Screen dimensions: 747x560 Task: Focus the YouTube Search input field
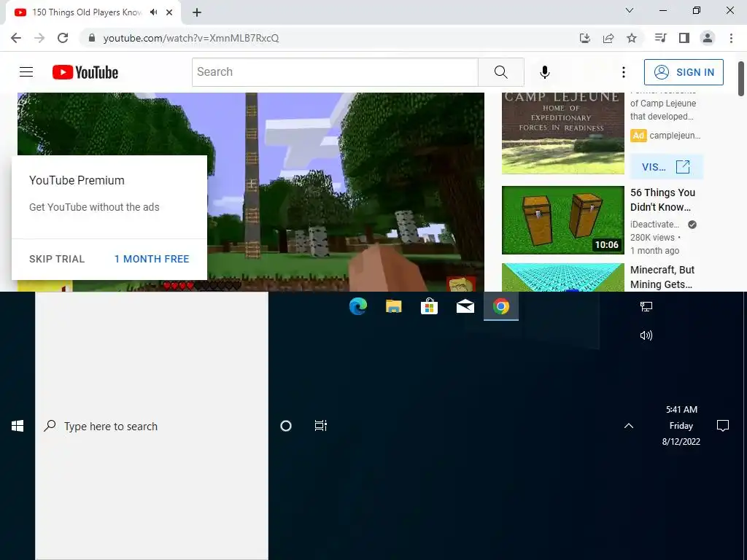[x=335, y=72]
